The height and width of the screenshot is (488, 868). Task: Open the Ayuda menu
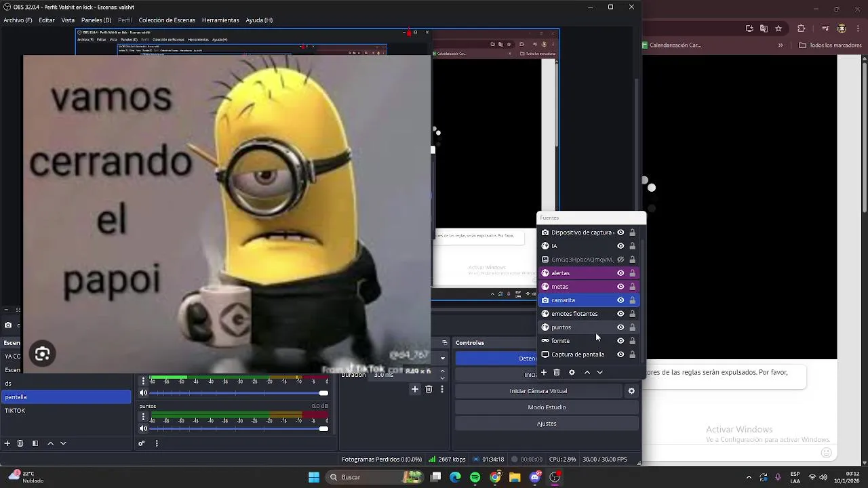click(259, 20)
